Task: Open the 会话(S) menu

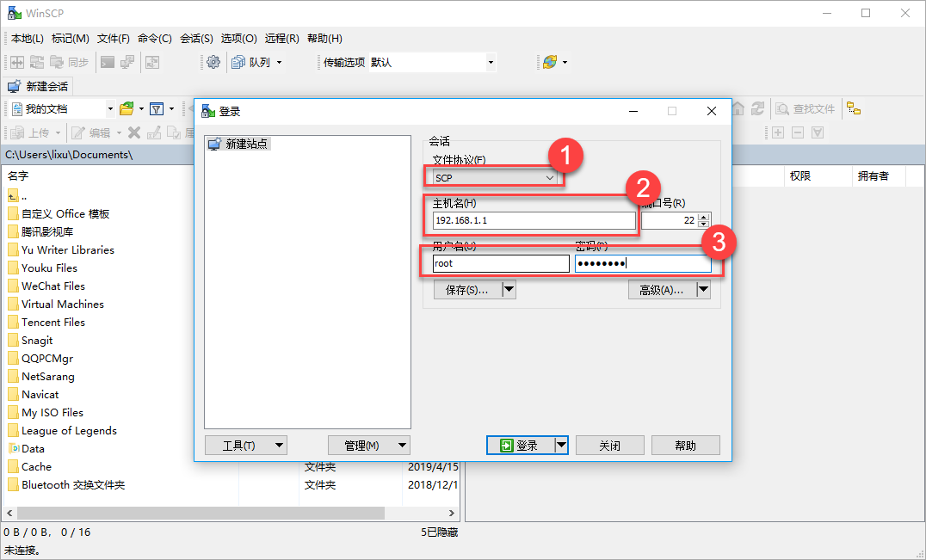Action: [x=197, y=39]
